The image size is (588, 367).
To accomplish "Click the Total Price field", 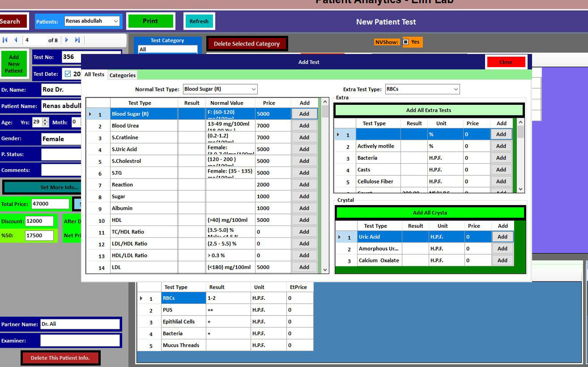I will (x=50, y=204).
